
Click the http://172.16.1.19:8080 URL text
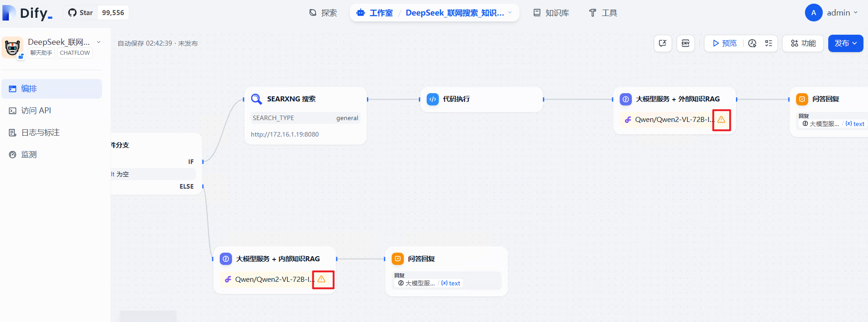[285, 134]
